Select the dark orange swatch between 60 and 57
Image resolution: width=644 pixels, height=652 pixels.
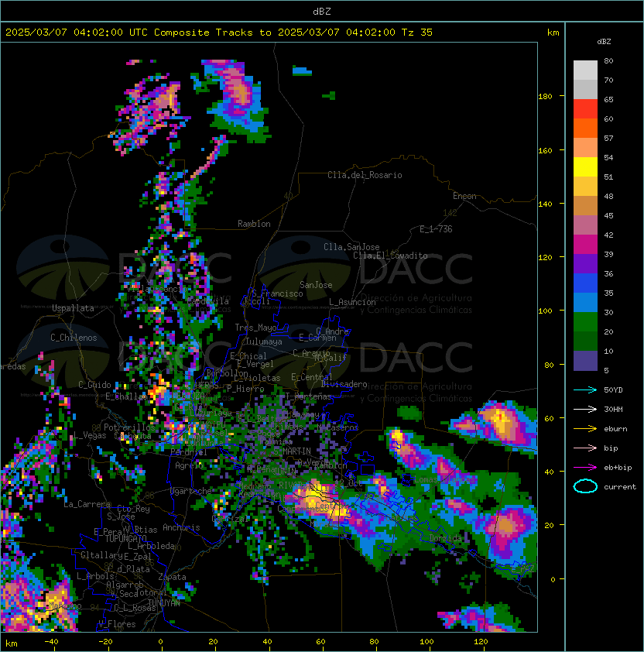(x=585, y=129)
